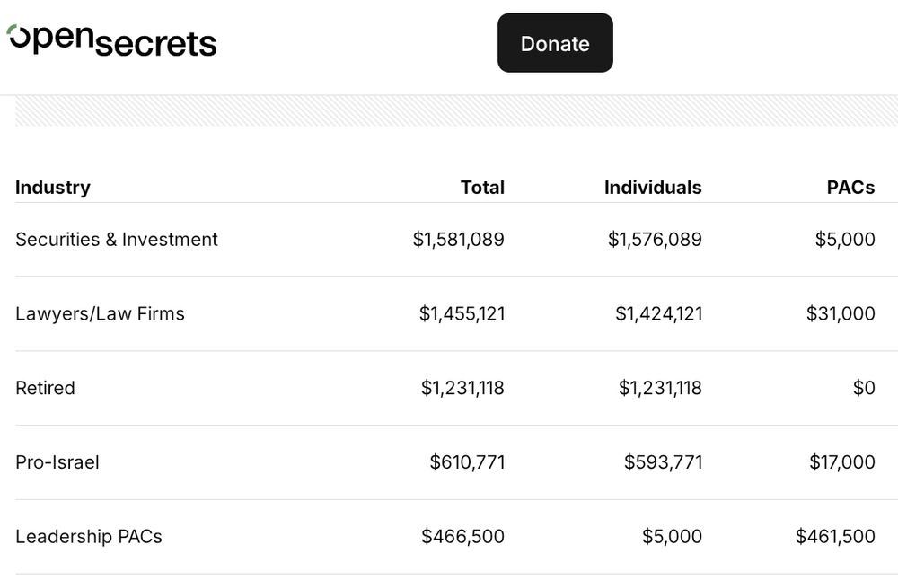Viewport: 898px width, 588px height.
Task: Sort by the Industry column header
Action: coord(53,188)
